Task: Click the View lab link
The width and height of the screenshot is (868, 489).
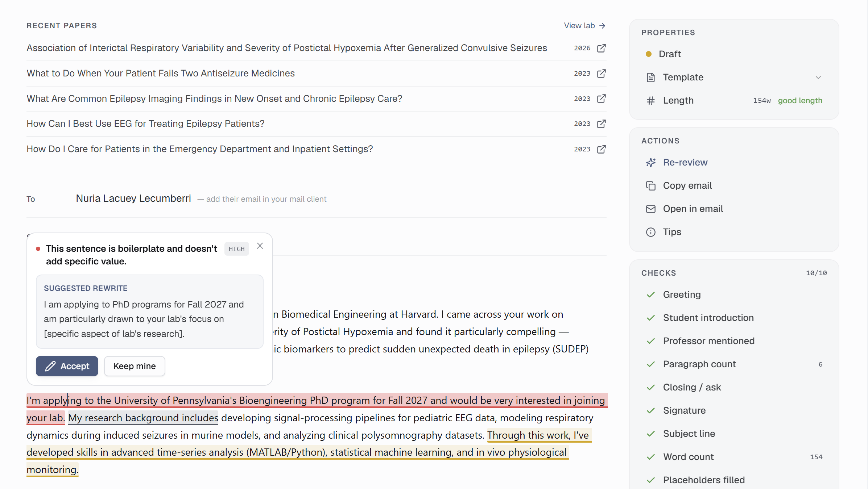Action: pos(584,26)
